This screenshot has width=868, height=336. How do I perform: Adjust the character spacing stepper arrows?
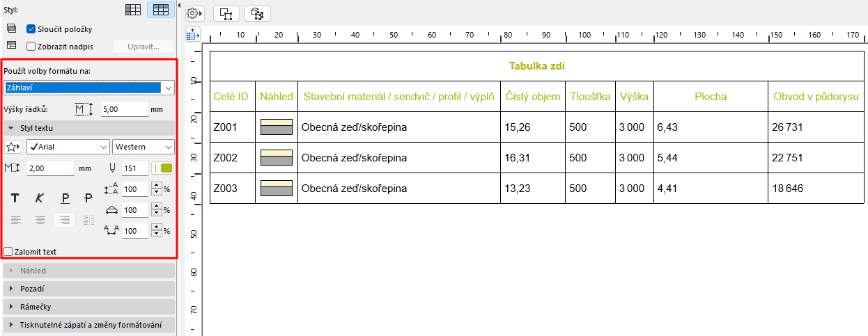pyautogui.click(x=156, y=231)
